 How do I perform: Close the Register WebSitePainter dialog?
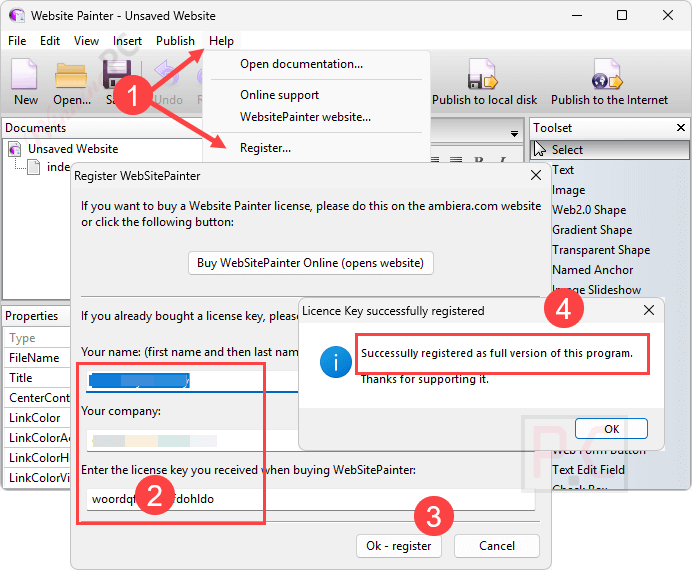(x=536, y=175)
